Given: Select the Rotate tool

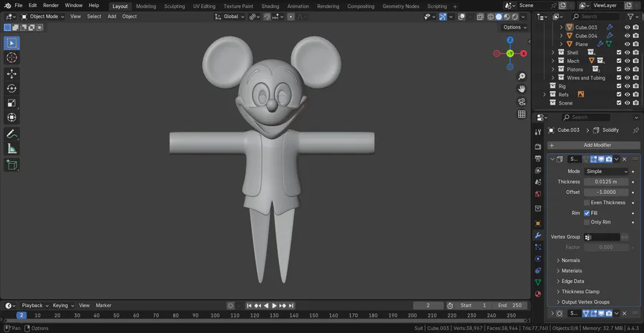Looking at the screenshot, I should tap(11, 88).
